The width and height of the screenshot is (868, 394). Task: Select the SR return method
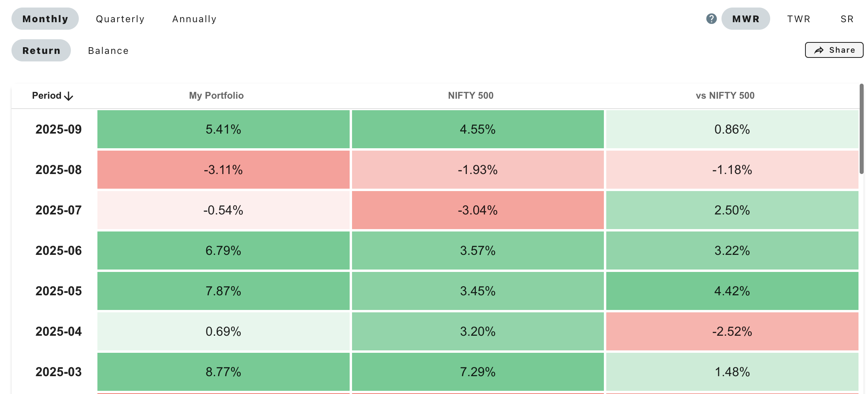pyautogui.click(x=847, y=19)
